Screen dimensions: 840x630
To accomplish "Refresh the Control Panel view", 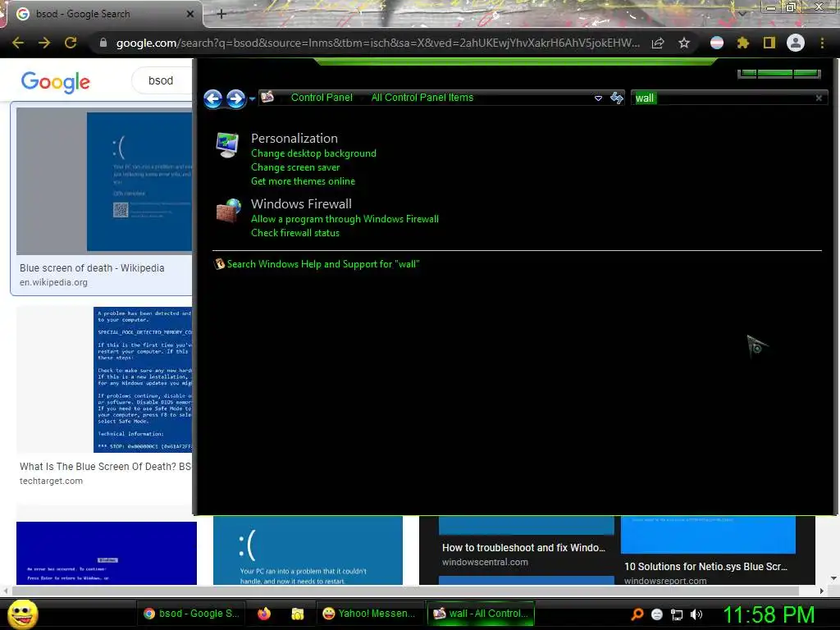I will click(x=617, y=98).
